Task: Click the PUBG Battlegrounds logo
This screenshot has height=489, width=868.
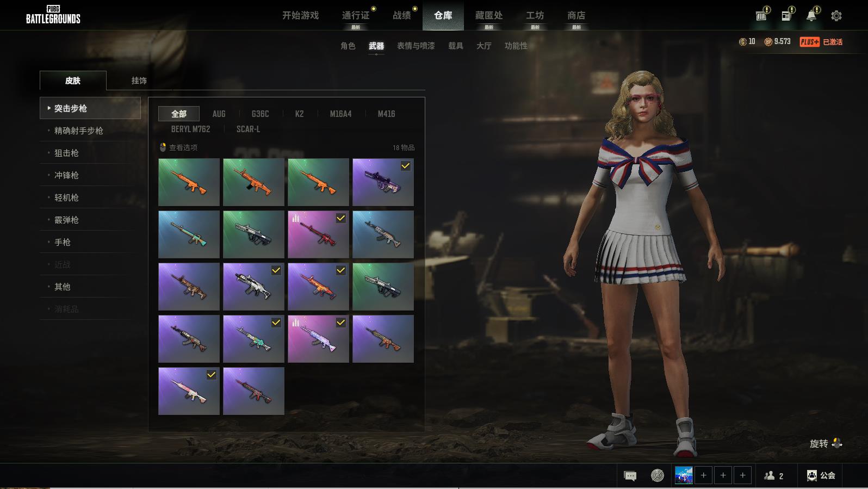Action: pyautogui.click(x=53, y=15)
